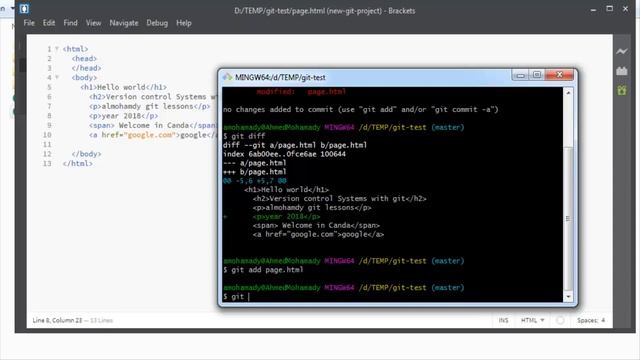The height and width of the screenshot is (360, 640).
Task: Open the Navigate menu
Action: 124,23
